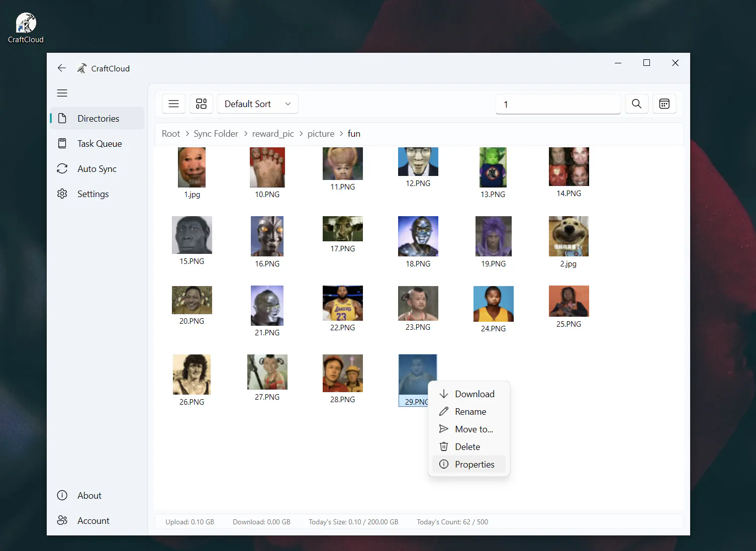Click the fun breadcrumb entry
This screenshot has width=756, height=551.
[354, 134]
